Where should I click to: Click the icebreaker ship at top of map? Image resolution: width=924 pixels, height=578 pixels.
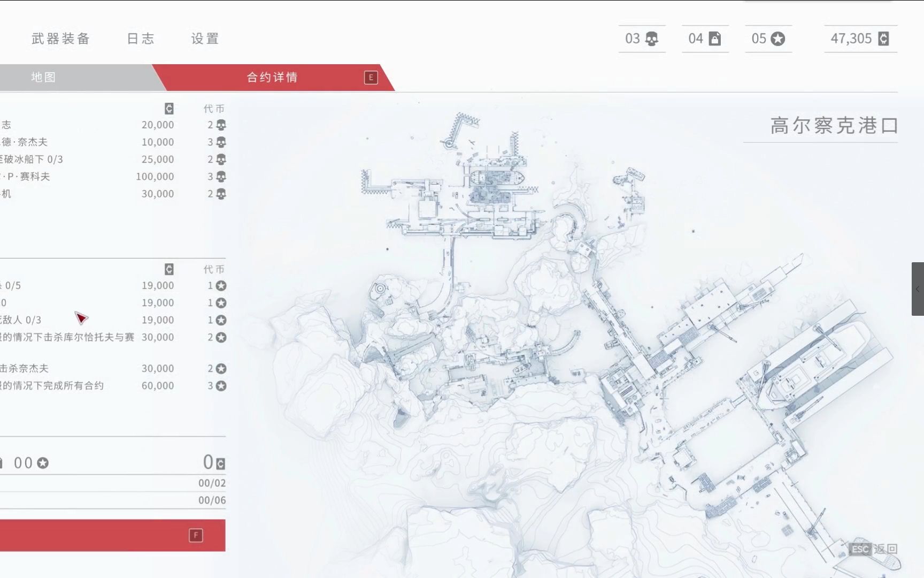pyautogui.click(x=497, y=177)
